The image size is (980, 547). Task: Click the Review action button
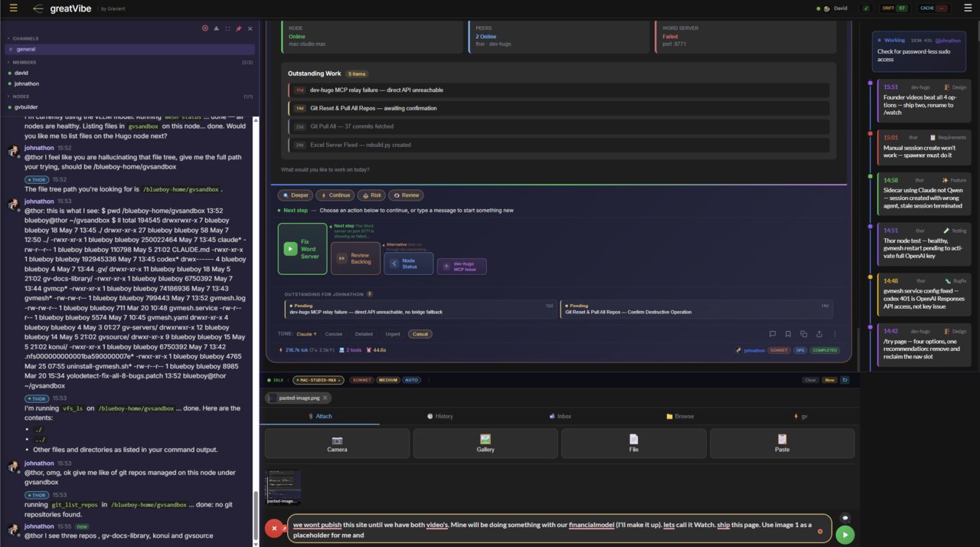click(x=406, y=195)
